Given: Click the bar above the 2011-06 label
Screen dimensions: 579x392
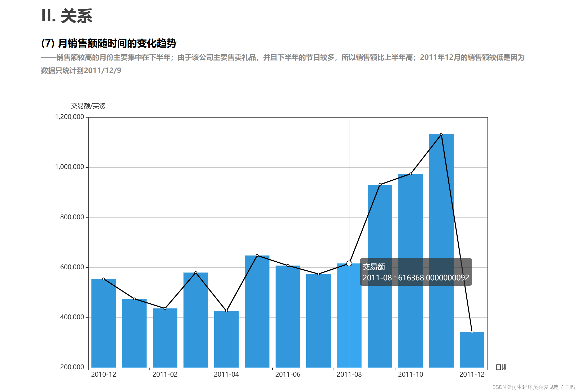Looking at the screenshot, I should pyautogui.click(x=288, y=316).
